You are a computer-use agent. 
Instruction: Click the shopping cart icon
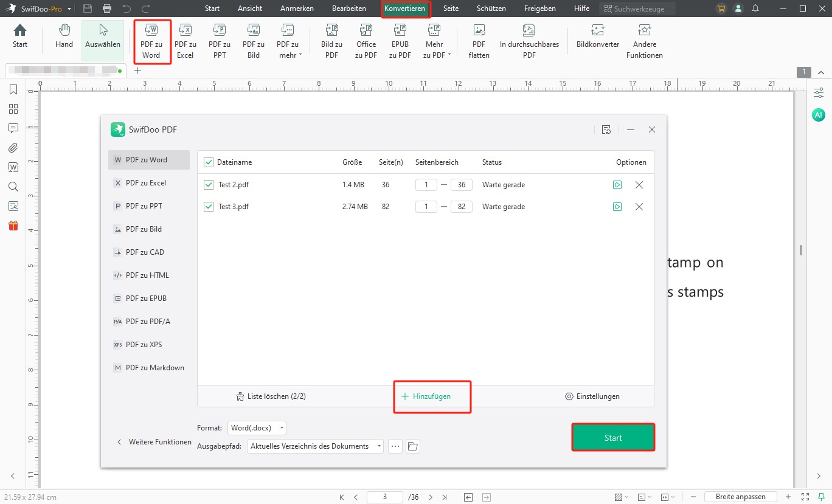(x=721, y=9)
